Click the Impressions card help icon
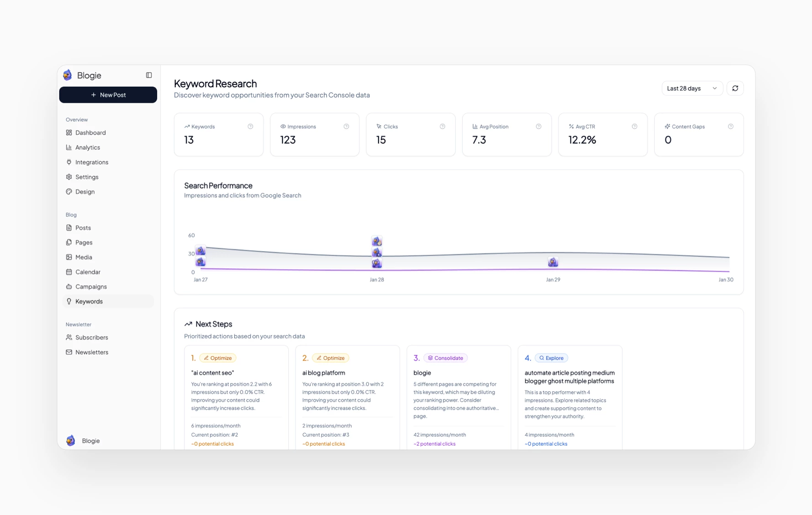812x515 pixels. [x=346, y=126]
